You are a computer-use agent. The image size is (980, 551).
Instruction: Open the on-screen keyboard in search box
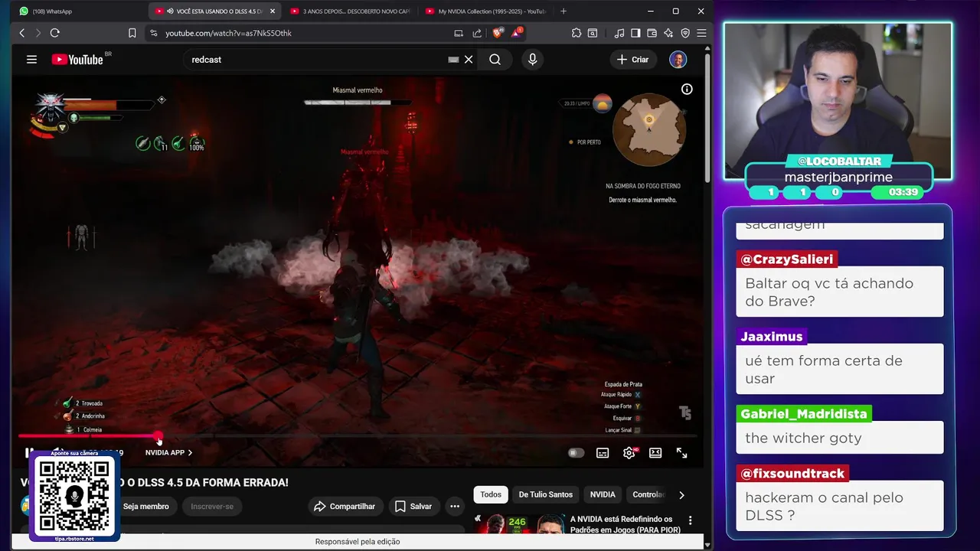coord(453,60)
